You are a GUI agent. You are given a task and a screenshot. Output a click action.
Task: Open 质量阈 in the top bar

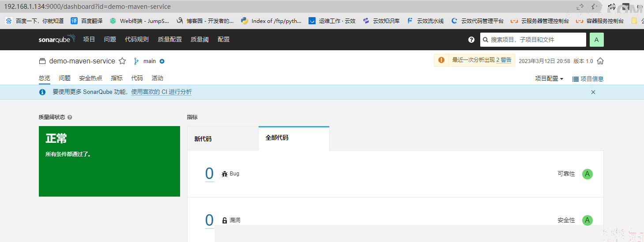coord(200,39)
